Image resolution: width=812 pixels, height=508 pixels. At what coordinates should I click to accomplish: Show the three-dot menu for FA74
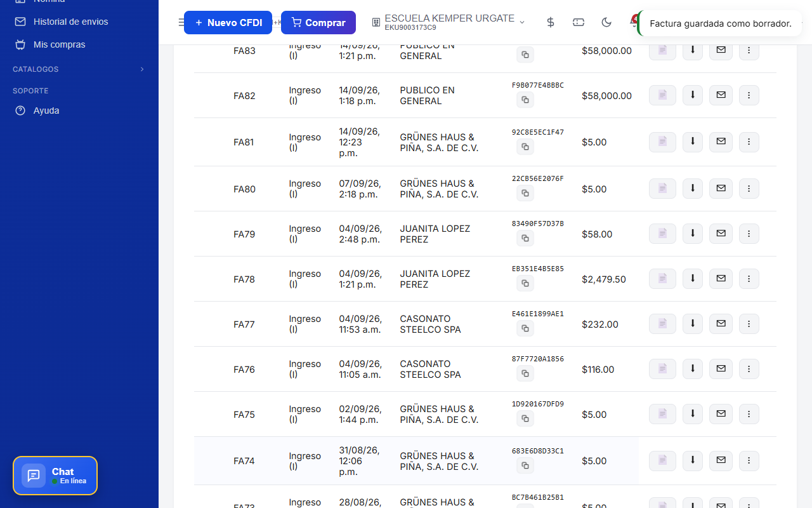[749, 460]
